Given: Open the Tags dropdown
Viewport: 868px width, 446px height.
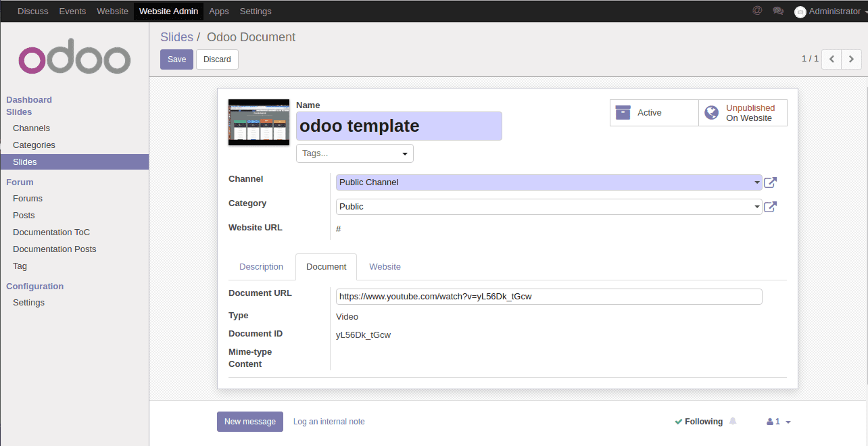Looking at the screenshot, I should [x=355, y=153].
